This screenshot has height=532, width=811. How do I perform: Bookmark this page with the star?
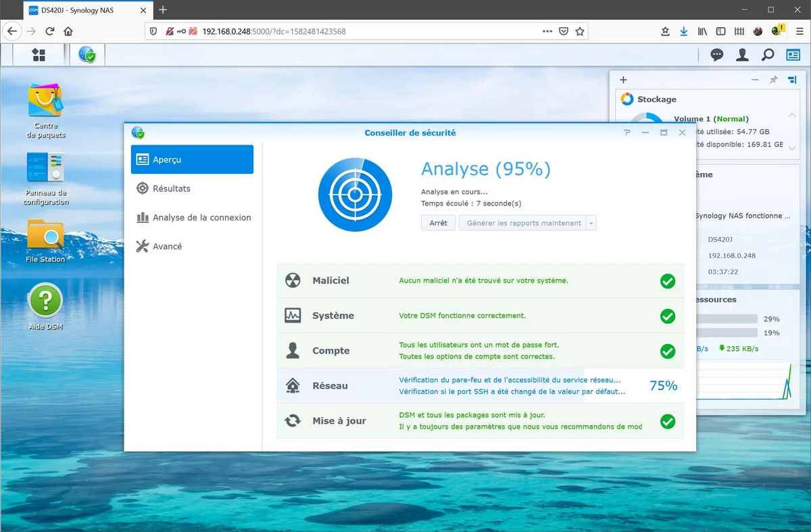point(580,31)
